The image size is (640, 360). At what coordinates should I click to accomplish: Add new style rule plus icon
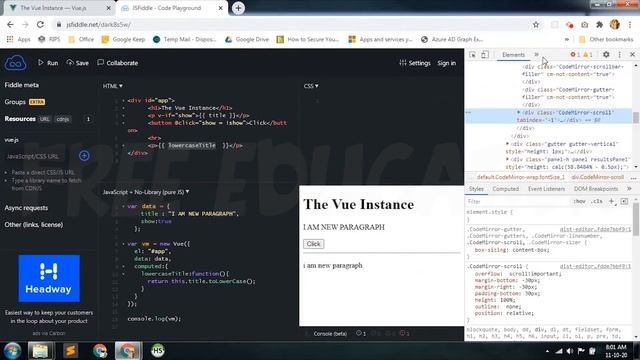(x=611, y=201)
